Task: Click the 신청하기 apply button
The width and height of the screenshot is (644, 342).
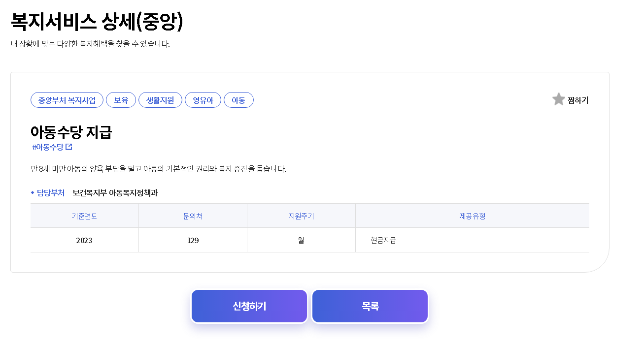Action: coord(249,306)
